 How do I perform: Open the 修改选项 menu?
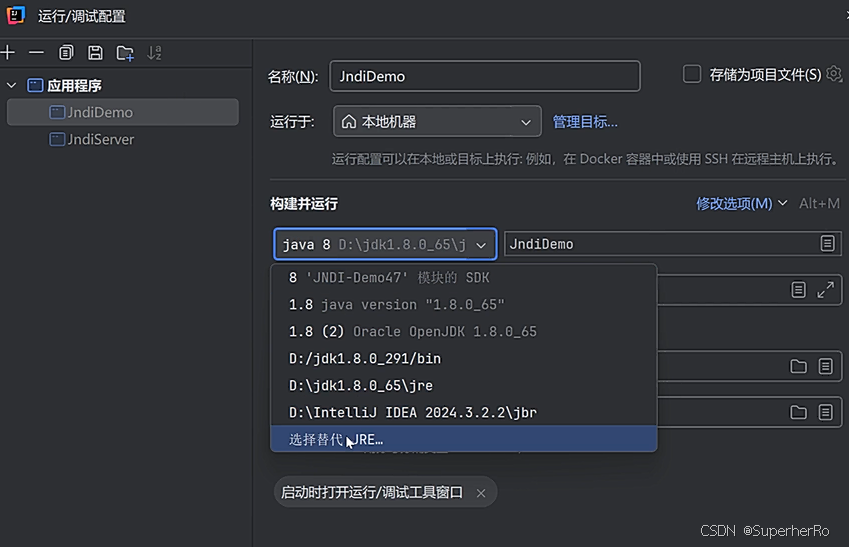tap(741, 204)
